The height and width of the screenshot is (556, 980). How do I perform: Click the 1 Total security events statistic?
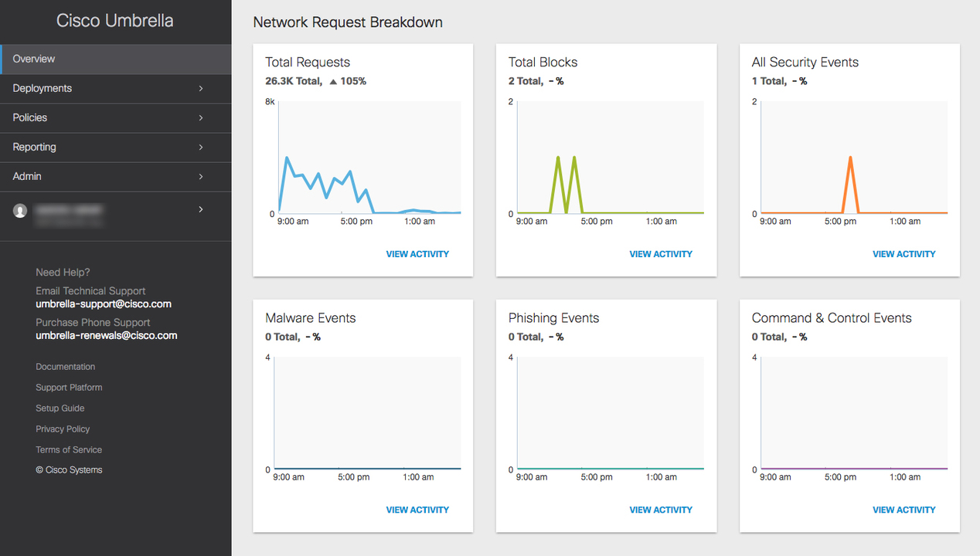point(769,81)
